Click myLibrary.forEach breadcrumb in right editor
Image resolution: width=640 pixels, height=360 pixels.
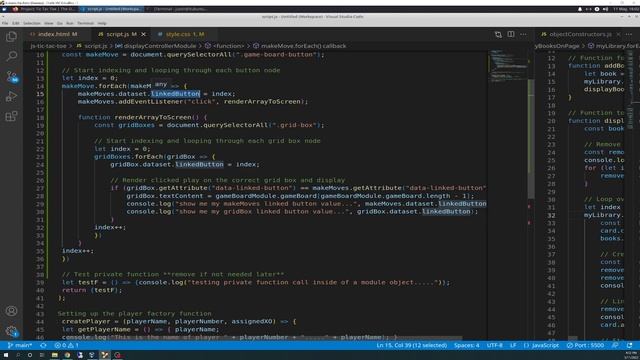(x=614, y=46)
